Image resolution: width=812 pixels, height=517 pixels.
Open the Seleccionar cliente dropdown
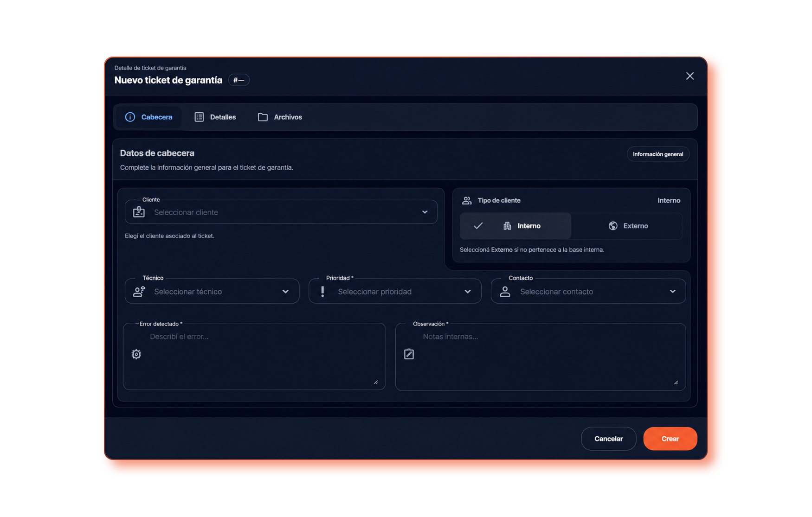tap(281, 212)
